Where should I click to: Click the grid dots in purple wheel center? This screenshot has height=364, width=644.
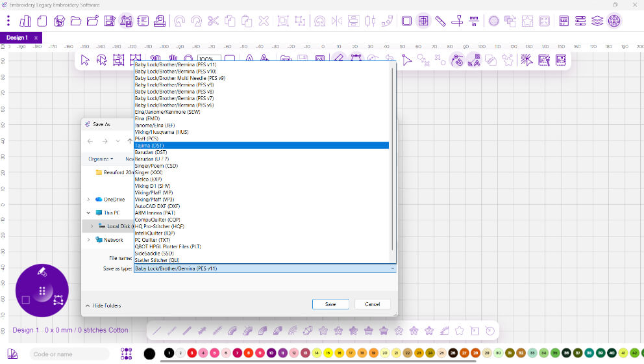pyautogui.click(x=42, y=291)
